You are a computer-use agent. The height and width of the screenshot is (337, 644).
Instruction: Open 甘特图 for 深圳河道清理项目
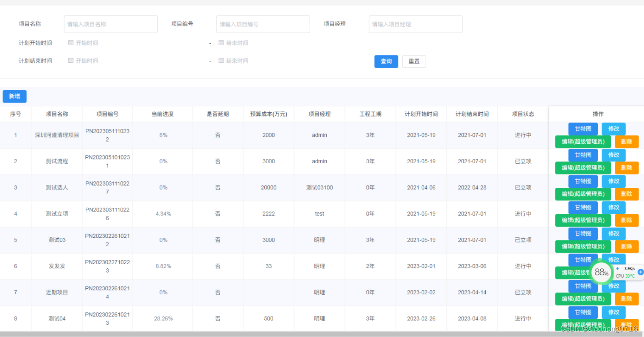click(x=583, y=129)
